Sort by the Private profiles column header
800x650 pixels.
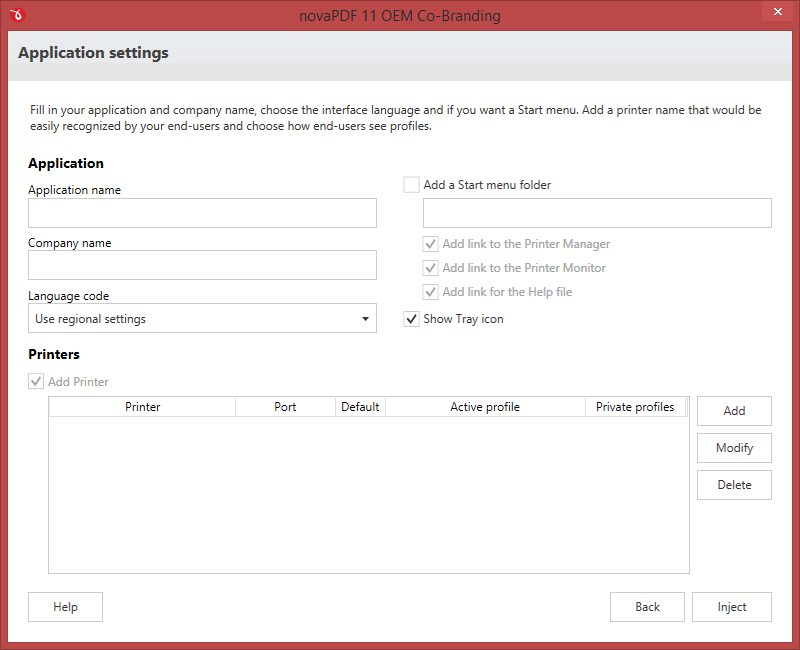[x=635, y=407]
